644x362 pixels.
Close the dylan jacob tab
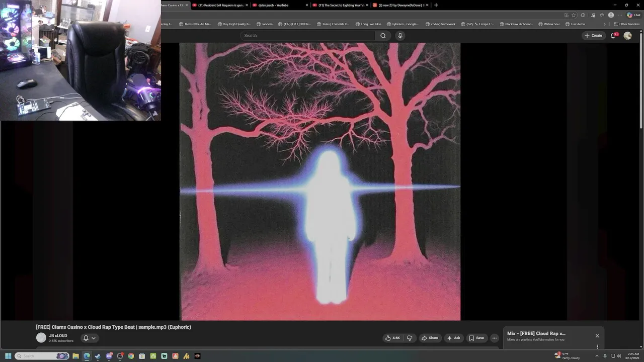pos(307,5)
